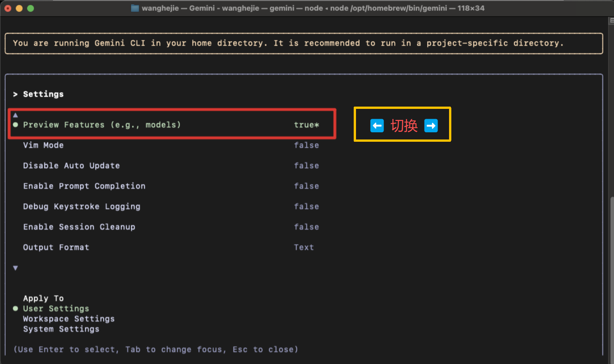Click the blue left arrow icon

[x=377, y=125]
